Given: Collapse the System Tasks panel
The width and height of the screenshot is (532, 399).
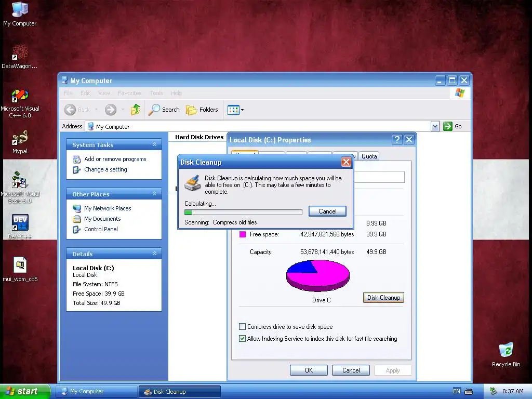Looking at the screenshot, I should [x=154, y=144].
